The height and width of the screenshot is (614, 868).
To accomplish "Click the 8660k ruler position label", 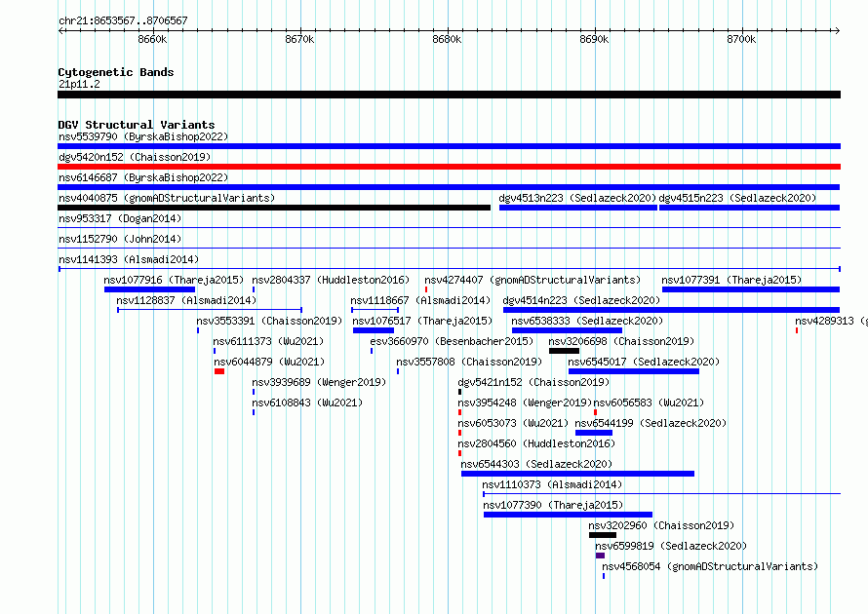I will (x=152, y=39).
